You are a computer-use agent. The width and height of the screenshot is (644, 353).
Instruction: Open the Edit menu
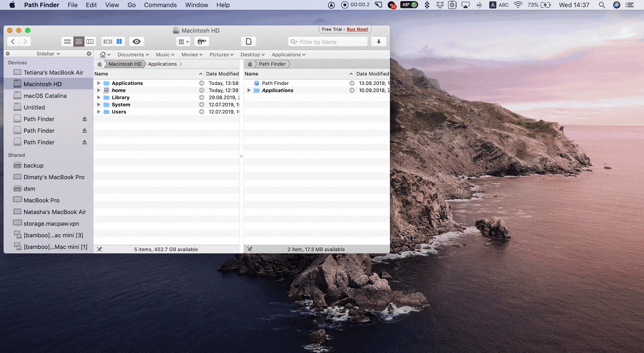[91, 5]
